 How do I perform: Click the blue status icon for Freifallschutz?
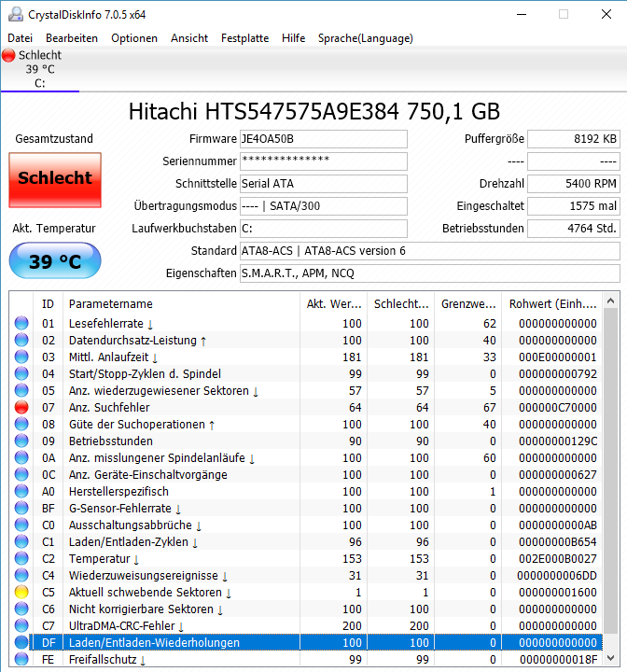coord(21,659)
